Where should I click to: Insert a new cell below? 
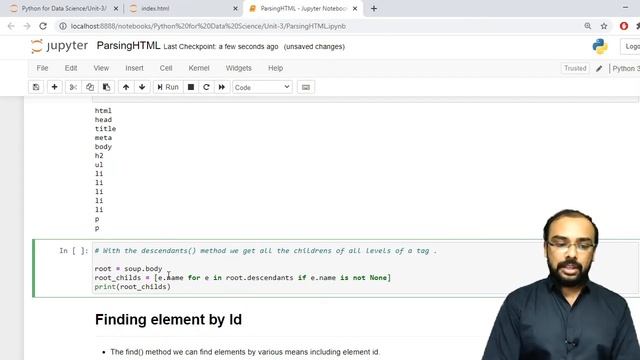pos(54,87)
